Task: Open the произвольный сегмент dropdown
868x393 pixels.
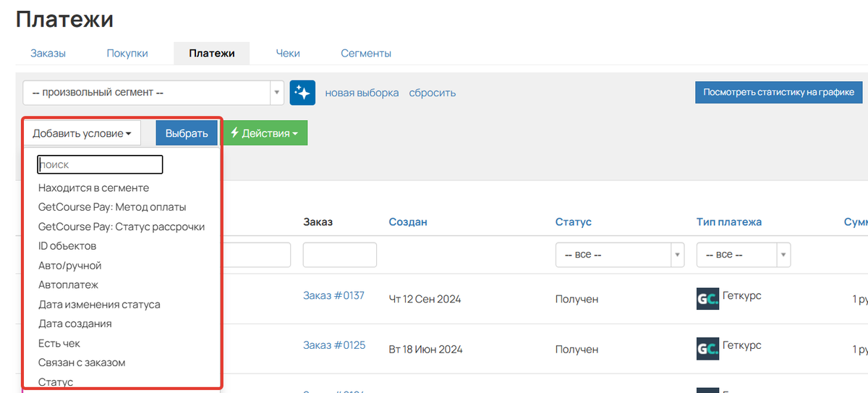Action: click(153, 93)
